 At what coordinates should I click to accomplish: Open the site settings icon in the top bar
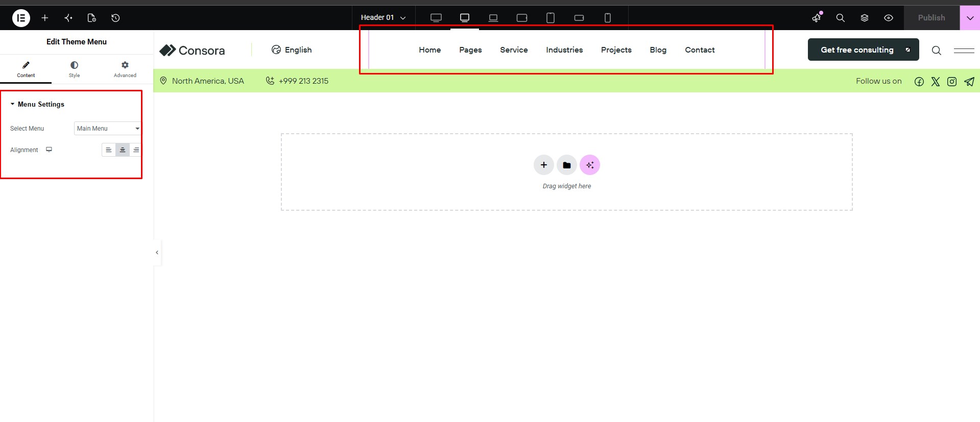point(68,18)
